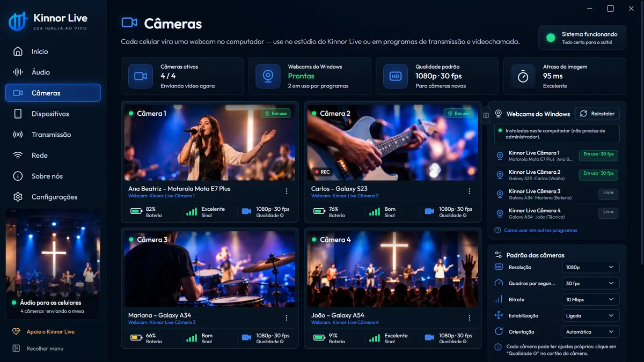Click the Bom signal bars on Câmera 2

pyautogui.click(x=375, y=212)
